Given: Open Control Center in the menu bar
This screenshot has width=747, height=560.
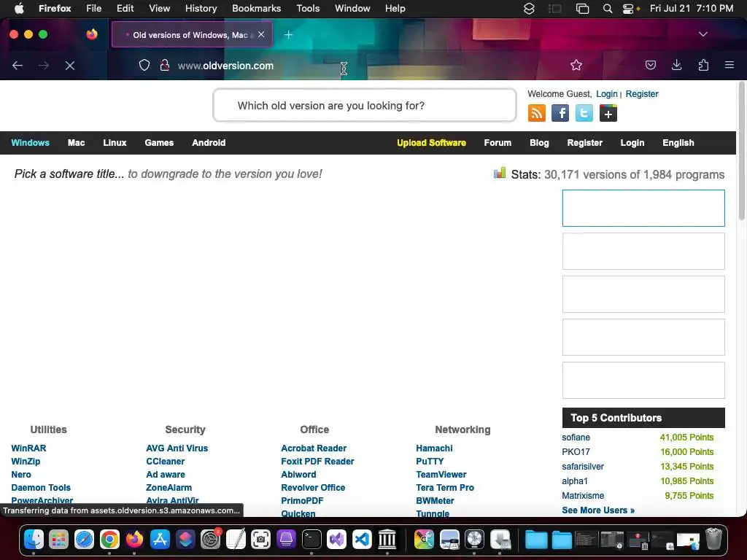Looking at the screenshot, I should (x=628, y=9).
